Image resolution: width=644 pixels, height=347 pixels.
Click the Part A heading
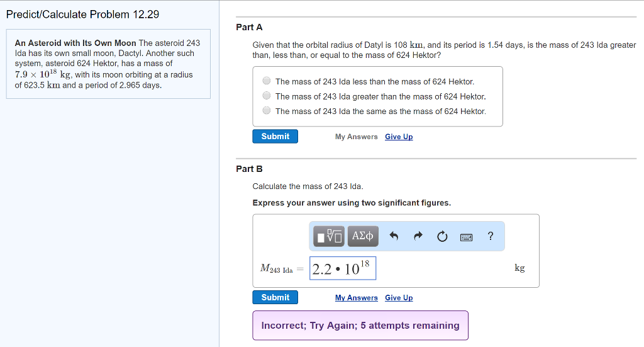[x=249, y=27]
